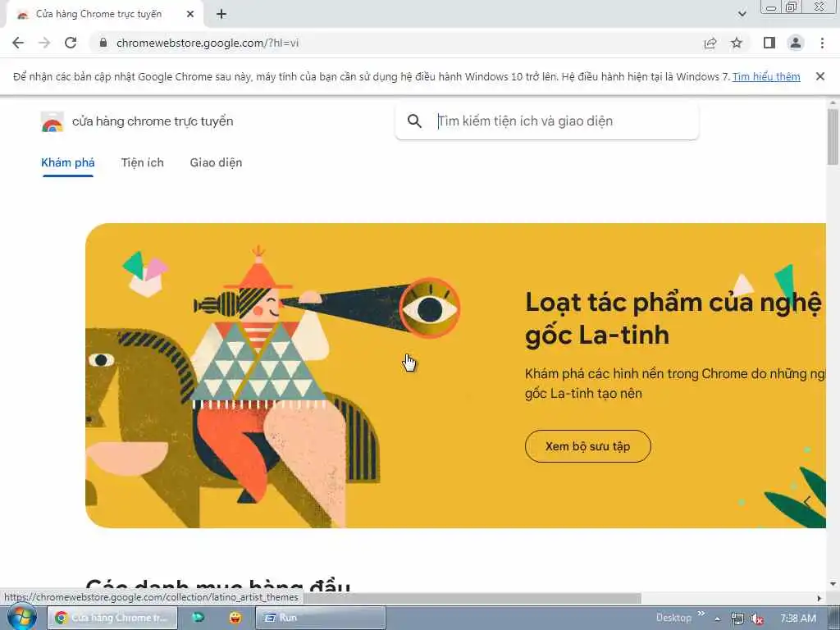
Task: Dismiss the Windows 7 update notice bar
Action: (x=819, y=76)
